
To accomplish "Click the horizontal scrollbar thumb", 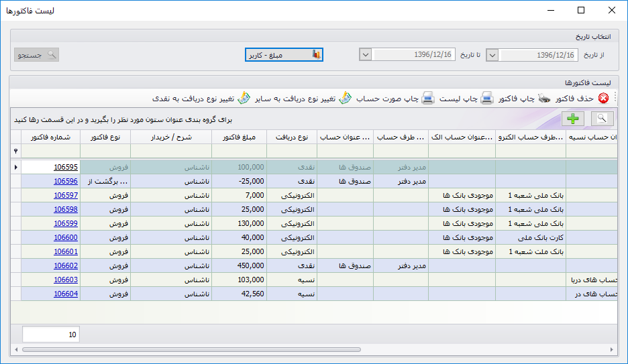I will click(191, 350).
